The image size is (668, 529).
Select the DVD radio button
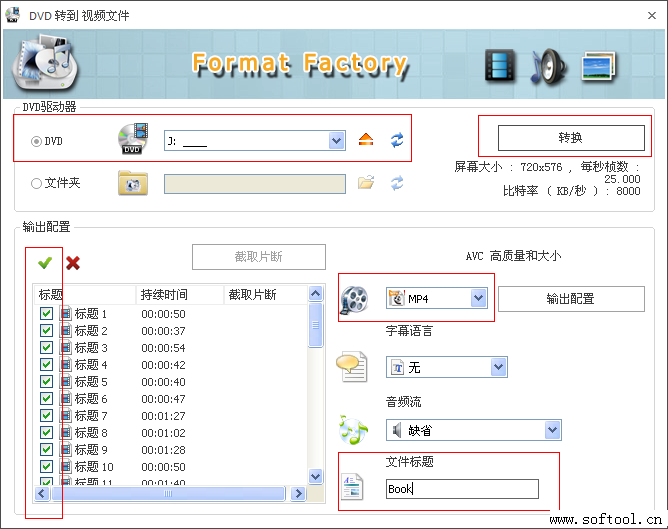pos(36,141)
